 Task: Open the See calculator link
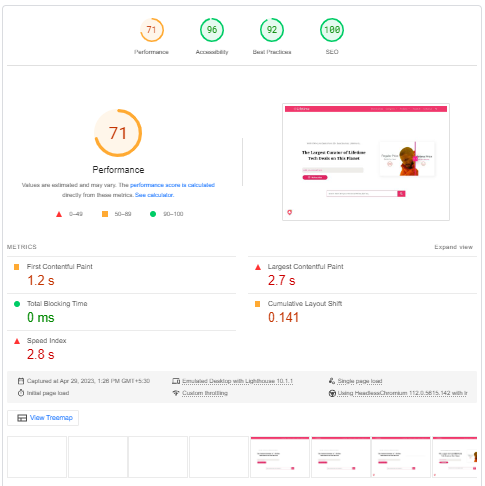[x=154, y=195]
